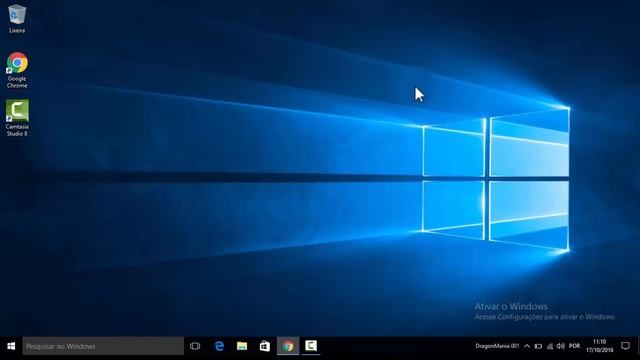This screenshot has width=640, height=360.
Task: Open File Explorer from the taskbar
Action: (242, 346)
